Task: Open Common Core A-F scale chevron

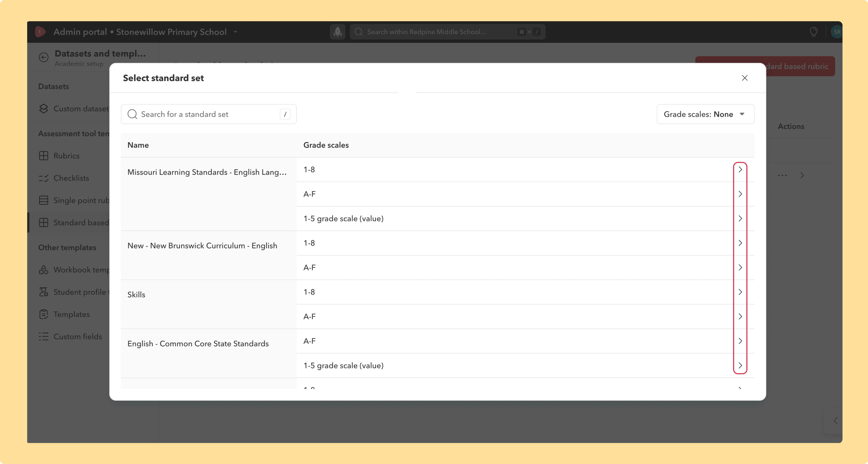Action: pyautogui.click(x=740, y=341)
